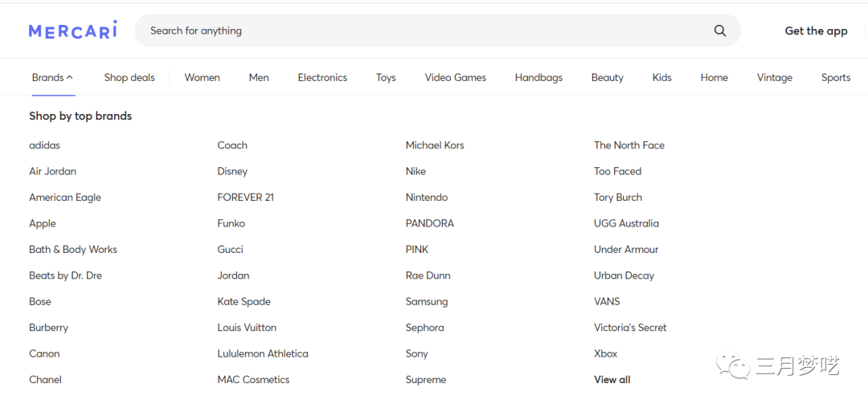Screen dimensions: 868x404
Task: Select Victoria's Secret brand link
Action: (630, 328)
